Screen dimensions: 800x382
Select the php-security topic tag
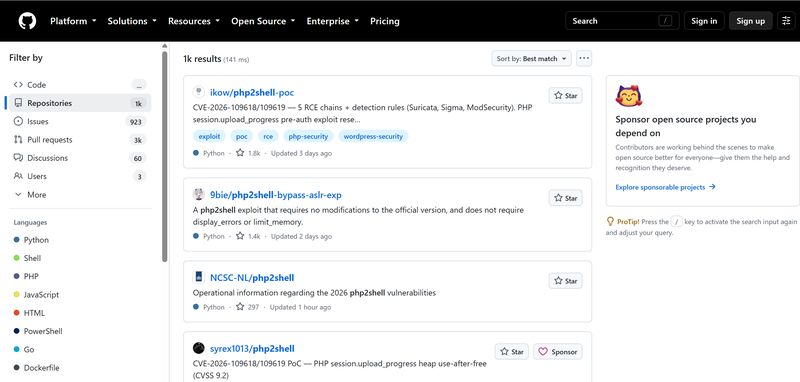308,136
